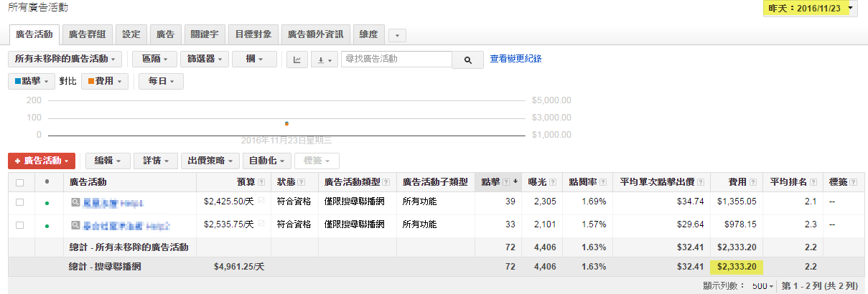Click search-network icon in the $978.15 cost row
Image resolution: width=868 pixels, height=294 pixels.
click(75, 225)
